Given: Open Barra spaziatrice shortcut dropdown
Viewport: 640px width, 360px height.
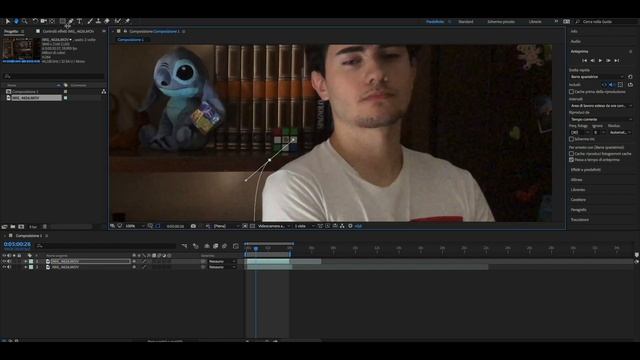Looking at the screenshot, I should 597,77.
